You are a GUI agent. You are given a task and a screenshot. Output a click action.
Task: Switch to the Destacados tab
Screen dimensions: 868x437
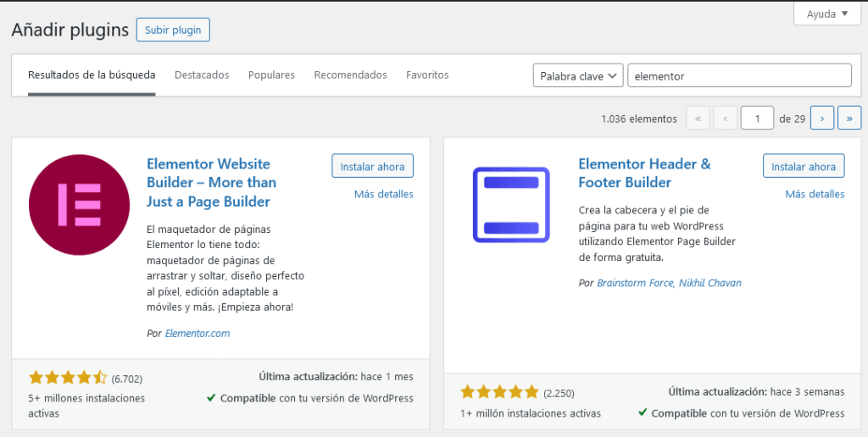pos(202,75)
